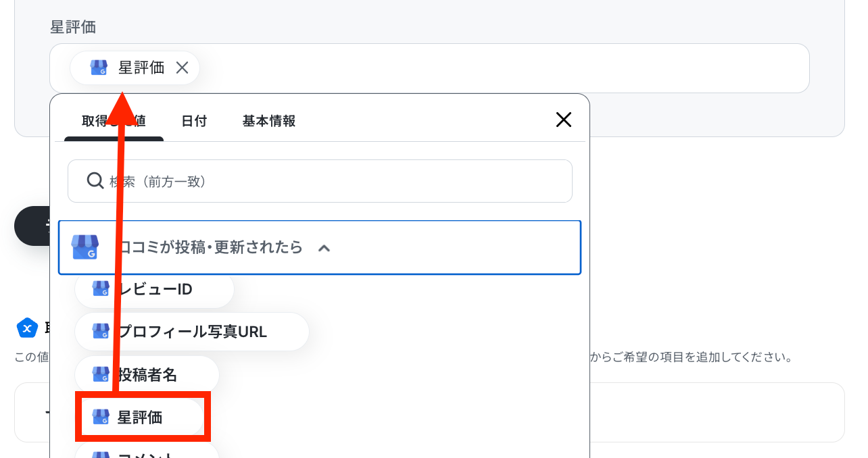Click the store icon on 投稿者名 chip
Viewport: 868px width, 458px height.
(101, 375)
